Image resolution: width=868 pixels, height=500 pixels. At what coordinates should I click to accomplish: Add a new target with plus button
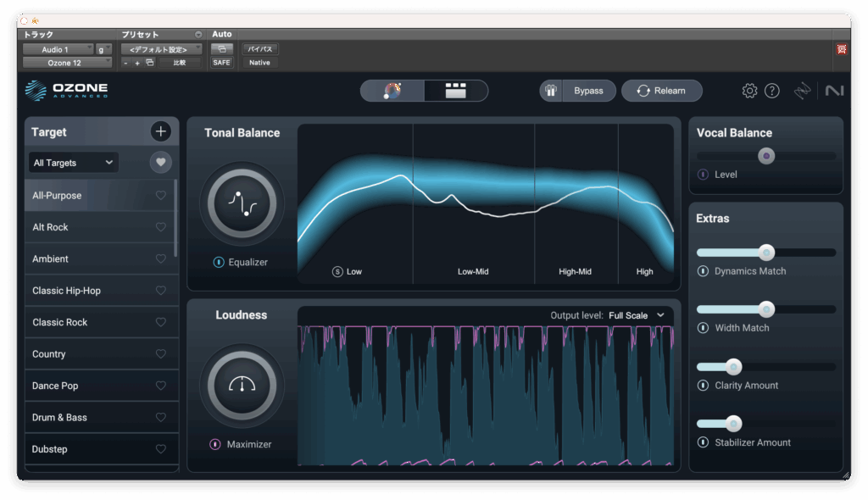point(161,131)
